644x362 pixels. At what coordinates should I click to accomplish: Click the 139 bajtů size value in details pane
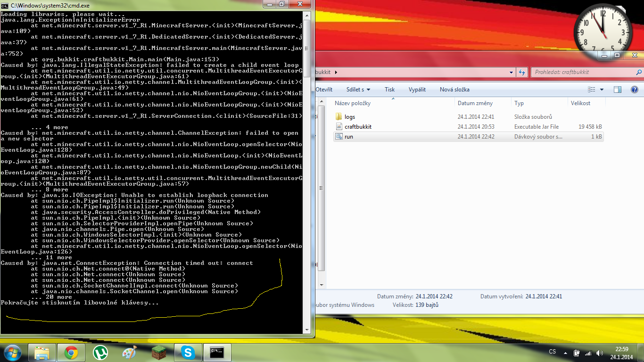coord(427,305)
